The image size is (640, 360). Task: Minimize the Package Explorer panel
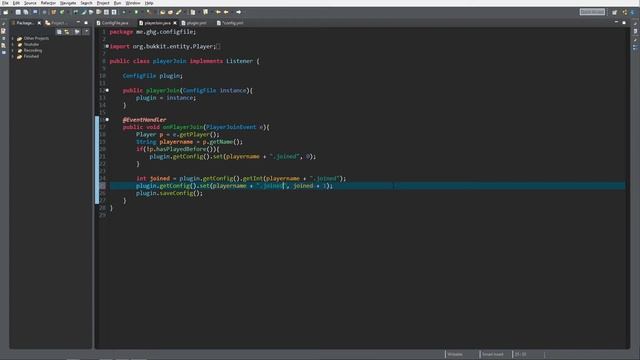point(78,23)
